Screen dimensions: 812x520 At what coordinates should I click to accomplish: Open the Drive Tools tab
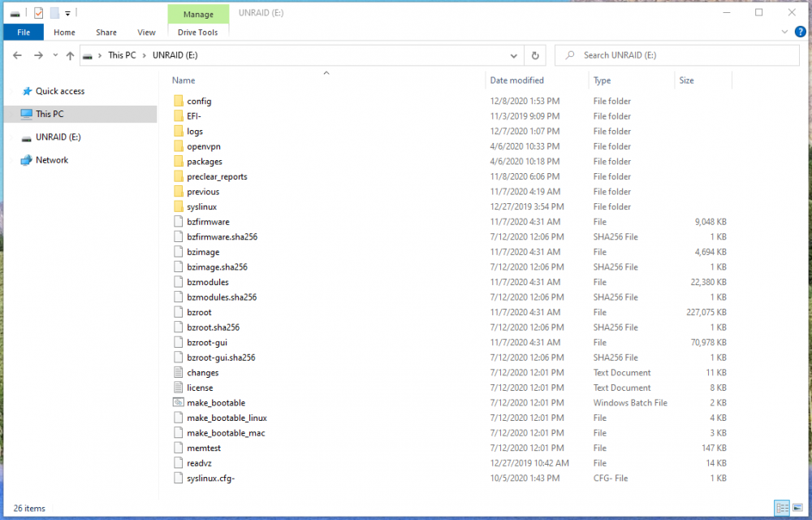(x=198, y=32)
